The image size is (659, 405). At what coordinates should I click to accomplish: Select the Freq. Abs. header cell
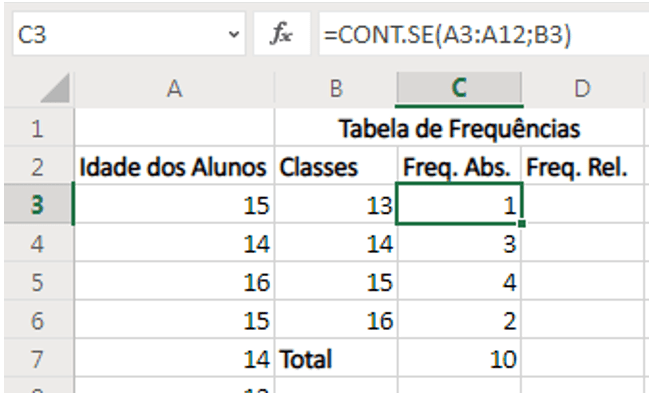459,168
